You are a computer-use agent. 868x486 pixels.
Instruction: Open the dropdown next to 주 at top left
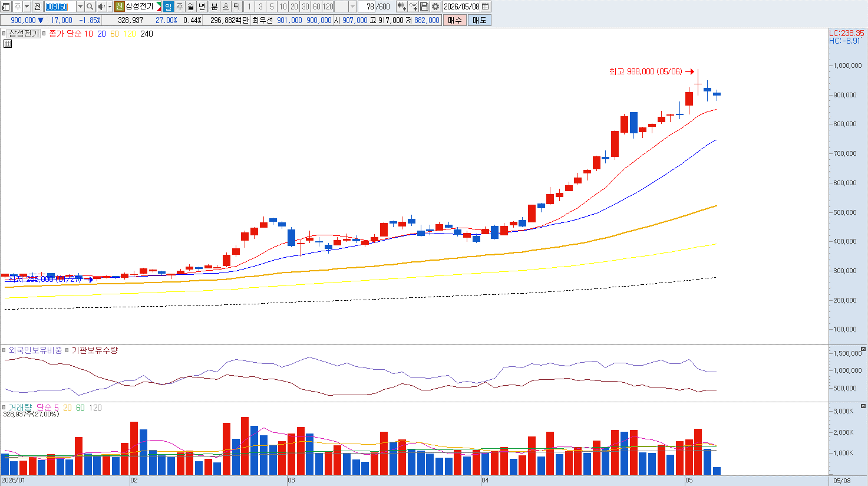coord(27,6)
